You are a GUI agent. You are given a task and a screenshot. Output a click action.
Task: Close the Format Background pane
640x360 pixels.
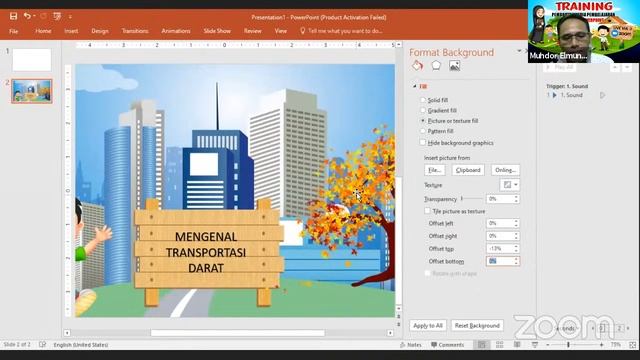(526, 51)
